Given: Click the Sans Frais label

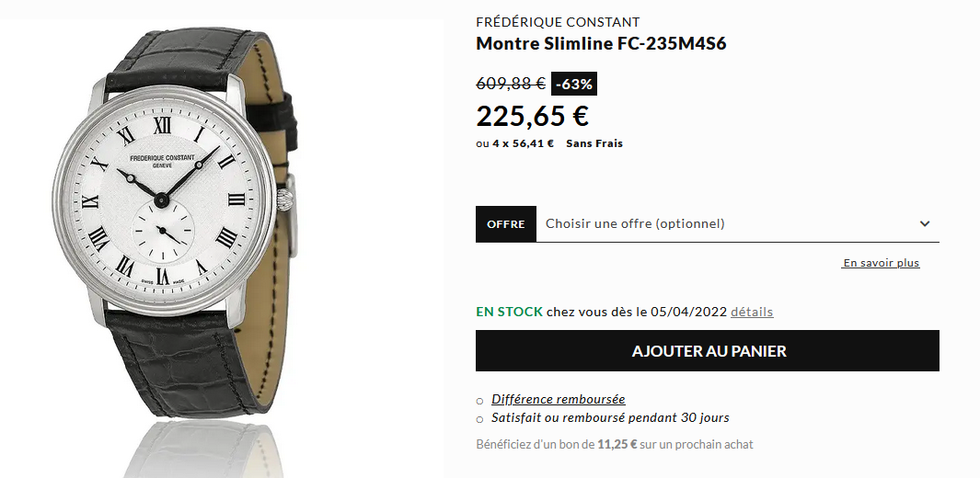Looking at the screenshot, I should click(594, 143).
